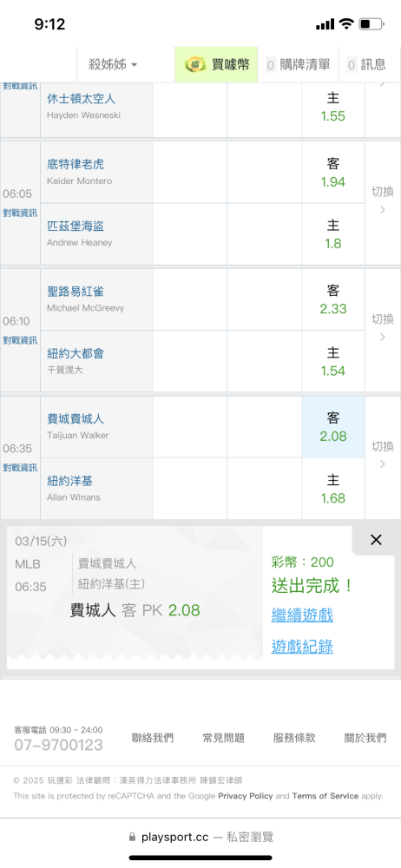Click the 繼續遊戲 link
Viewport: 401px width, 868px height.
pyautogui.click(x=302, y=615)
